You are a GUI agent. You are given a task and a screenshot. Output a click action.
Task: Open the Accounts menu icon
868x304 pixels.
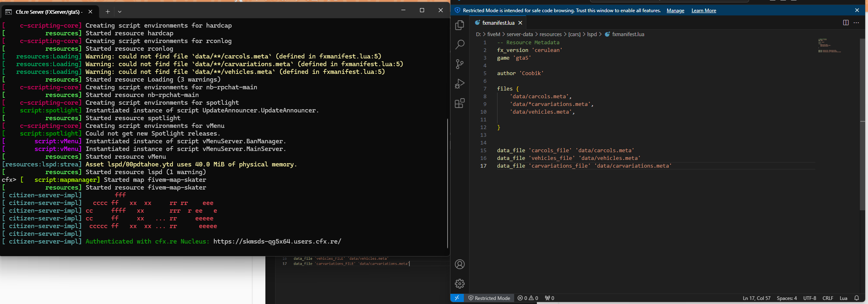[460, 264]
